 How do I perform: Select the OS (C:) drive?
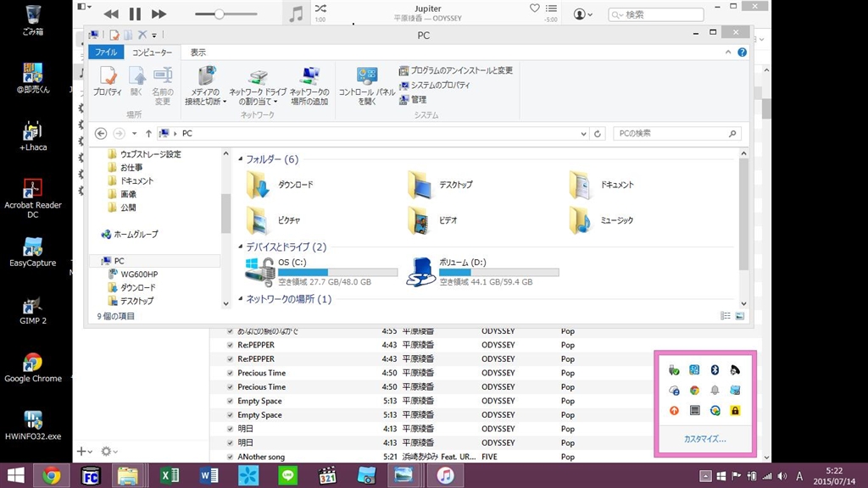pyautogui.click(x=321, y=272)
